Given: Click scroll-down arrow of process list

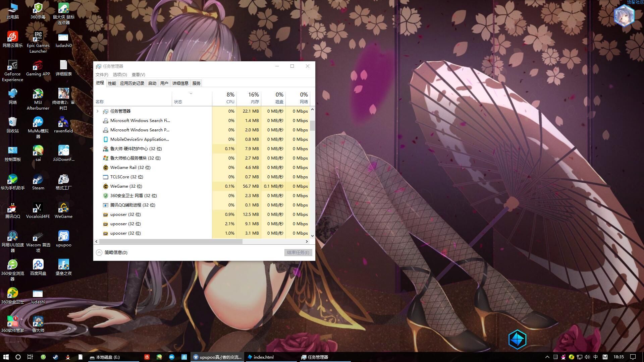Looking at the screenshot, I should pyautogui.click(x=312, y=236).
